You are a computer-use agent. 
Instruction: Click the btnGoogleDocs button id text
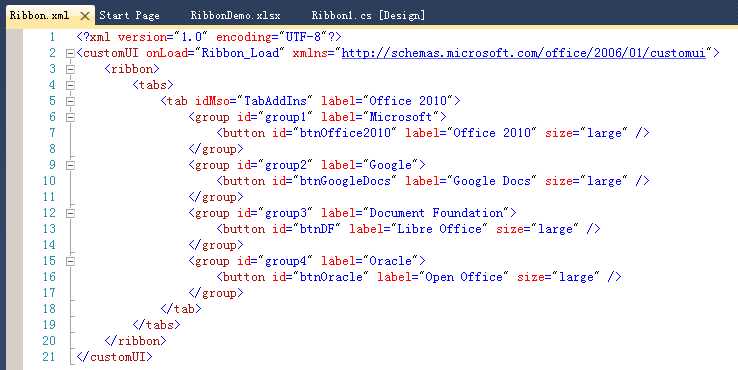pos(345,181)
